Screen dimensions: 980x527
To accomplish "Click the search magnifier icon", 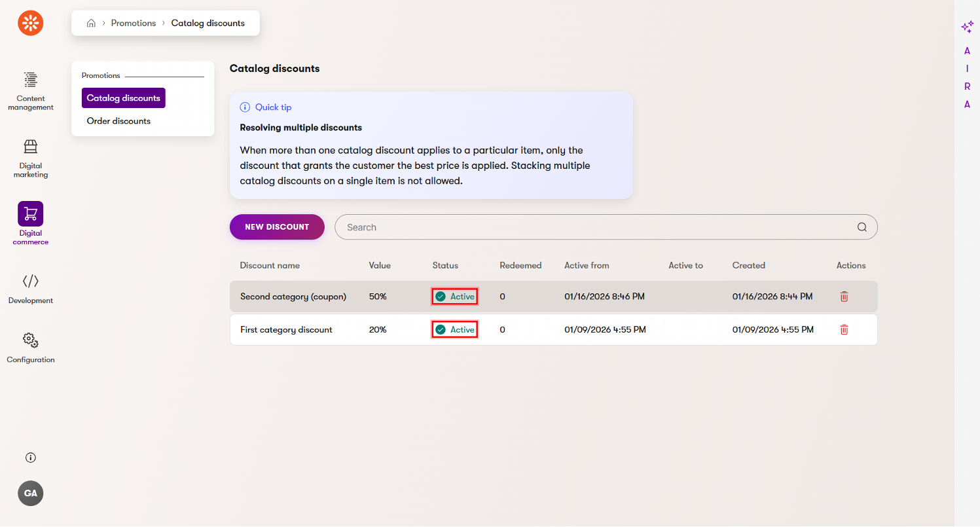I will (x=862, y=227).
